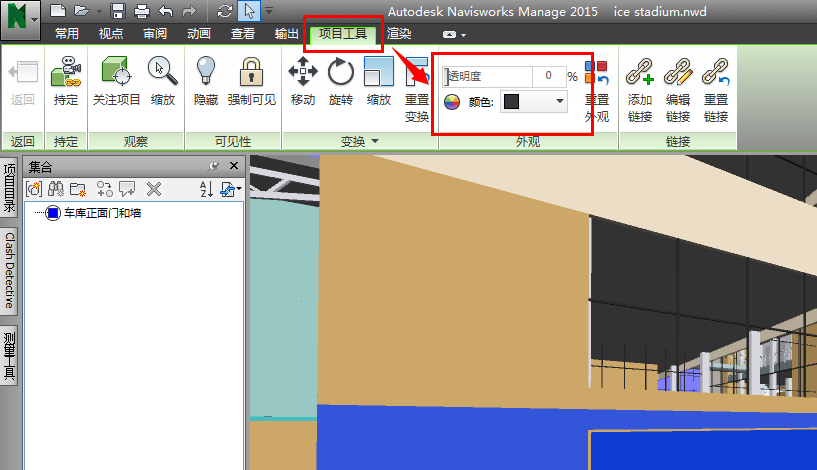This screenshot has width=817, height=470.
Task: Select the 车库正面门和墙 selection set
Action: (101, 213)
